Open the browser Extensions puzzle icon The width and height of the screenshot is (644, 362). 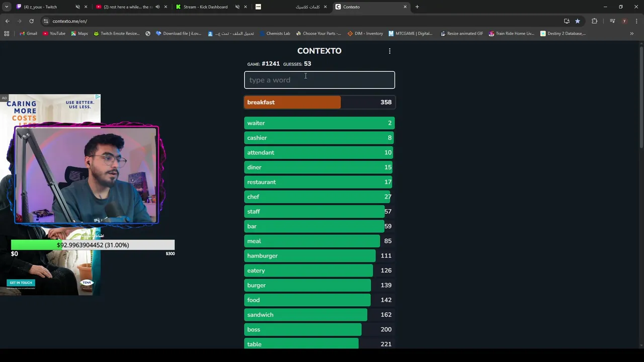(x=595, y=21)
